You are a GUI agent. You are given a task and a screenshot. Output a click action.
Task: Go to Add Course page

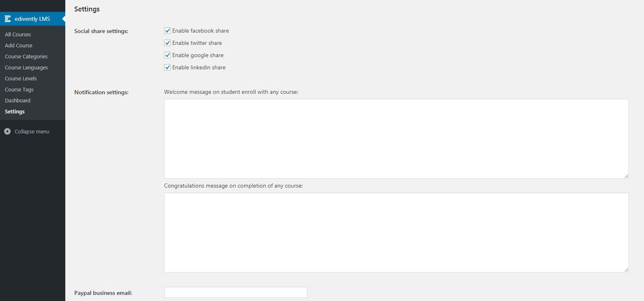(19, 45)
